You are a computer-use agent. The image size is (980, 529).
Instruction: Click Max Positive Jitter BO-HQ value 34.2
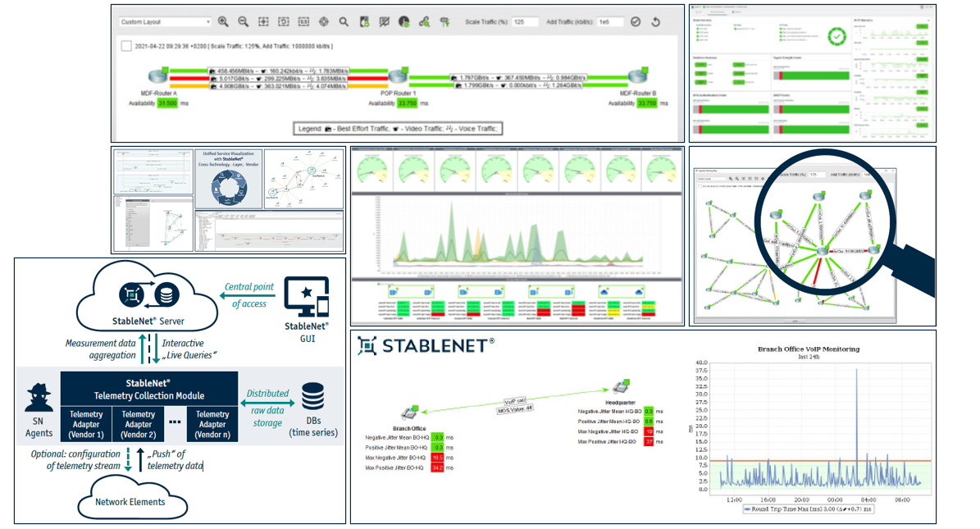click(437, 467)
